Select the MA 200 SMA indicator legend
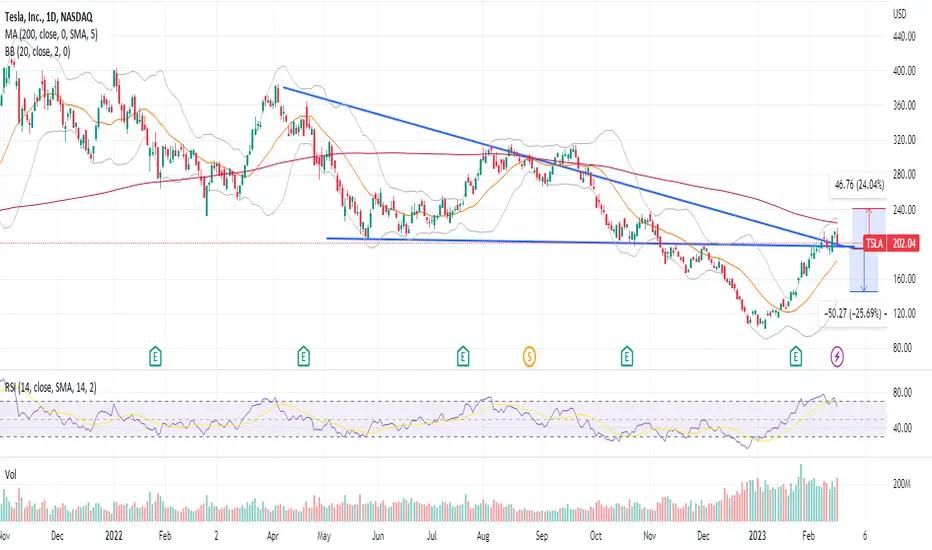 click(x=51, y=34)
